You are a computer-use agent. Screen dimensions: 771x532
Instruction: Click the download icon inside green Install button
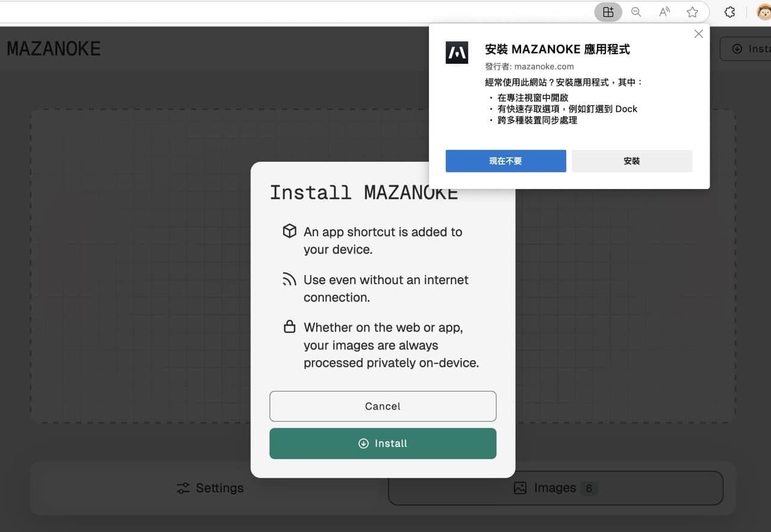tap(363, 444)
